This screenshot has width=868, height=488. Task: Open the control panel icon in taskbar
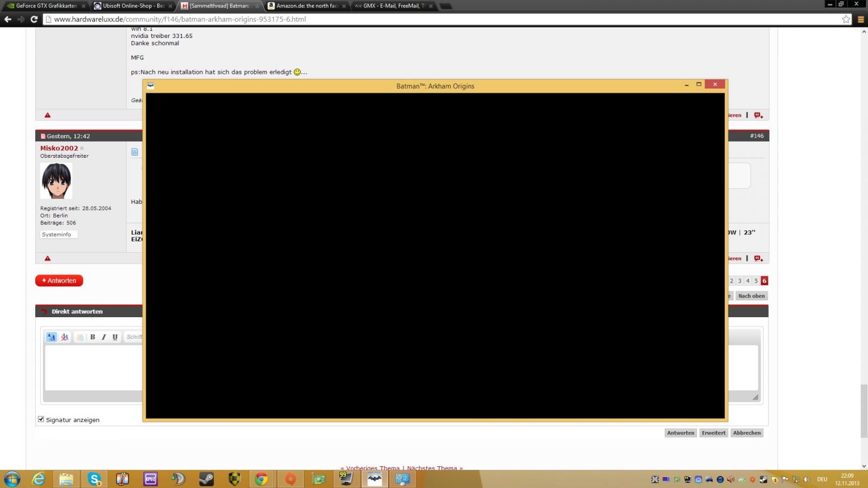(x=403, y=479)
